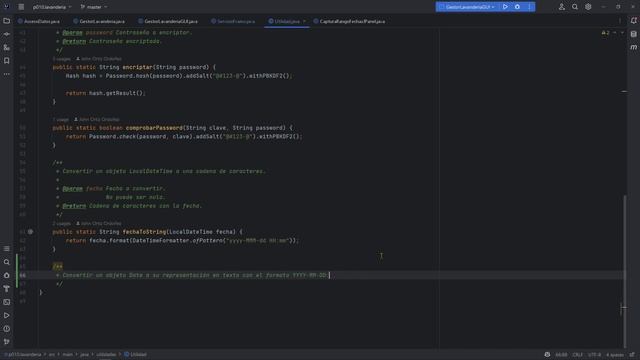This screenshot has width=640, height=360.
Task: Open the Find tool window in left sidebar
Action: click(x=7, y=262)
